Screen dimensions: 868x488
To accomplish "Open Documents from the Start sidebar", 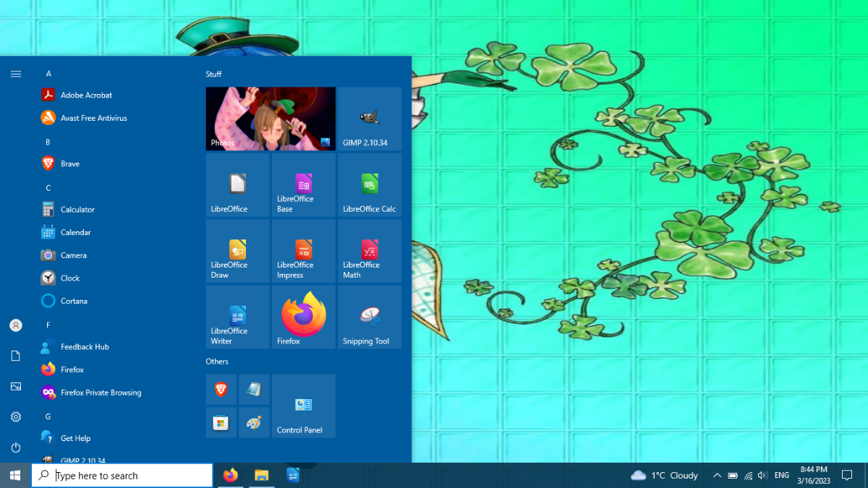I will [x=16, y=356].
